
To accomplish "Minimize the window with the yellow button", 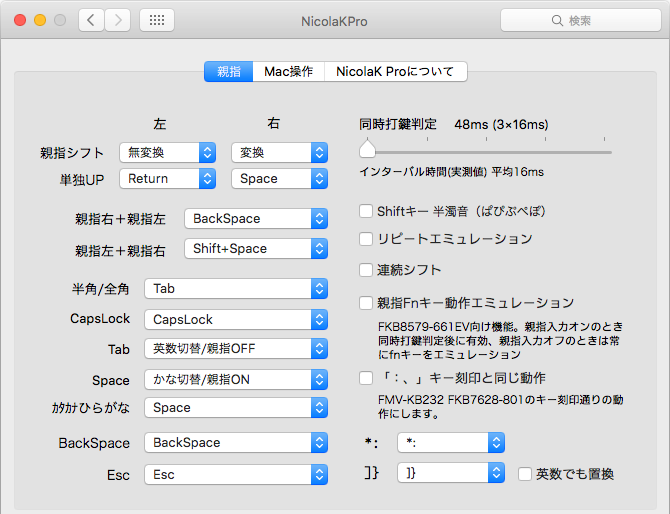I will coord(40,20).
